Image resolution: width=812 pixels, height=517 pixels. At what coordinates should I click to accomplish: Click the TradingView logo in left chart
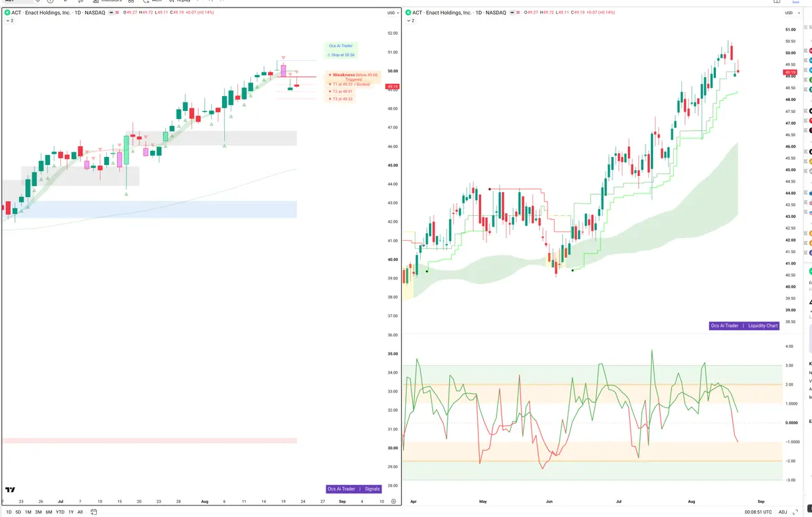coord(10,490)
